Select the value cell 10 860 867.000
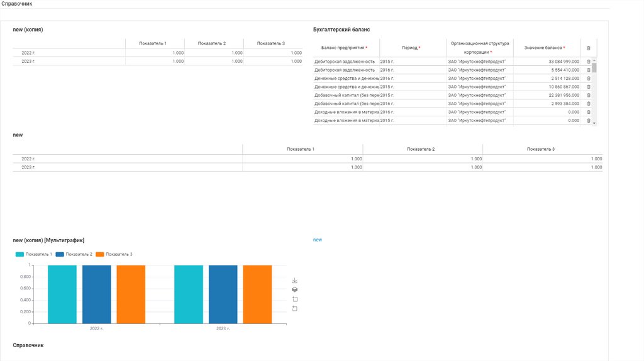This screenshot has width=644, height=361. (547, 87)
